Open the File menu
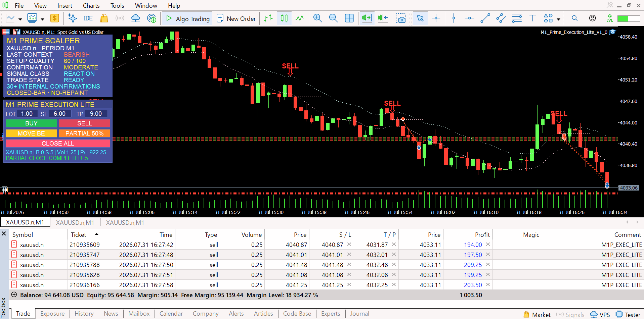 coord(19,6)
